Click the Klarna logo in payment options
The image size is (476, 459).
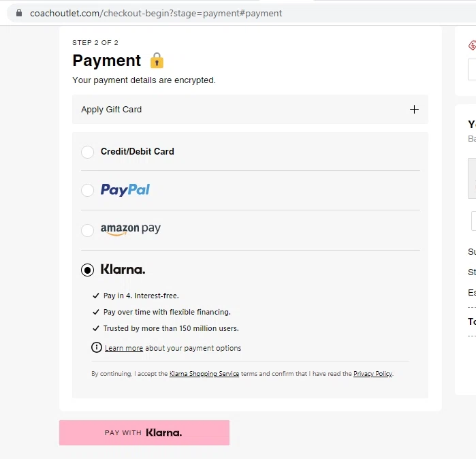point(123,270)
